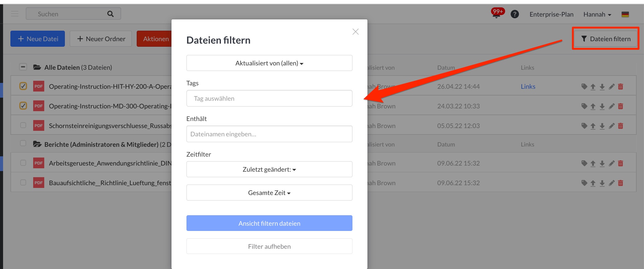Click trash icon for Schornsteinreinigungsverschluesse row
The width and height of the screenshot is (644, 269).
point(620,126)
